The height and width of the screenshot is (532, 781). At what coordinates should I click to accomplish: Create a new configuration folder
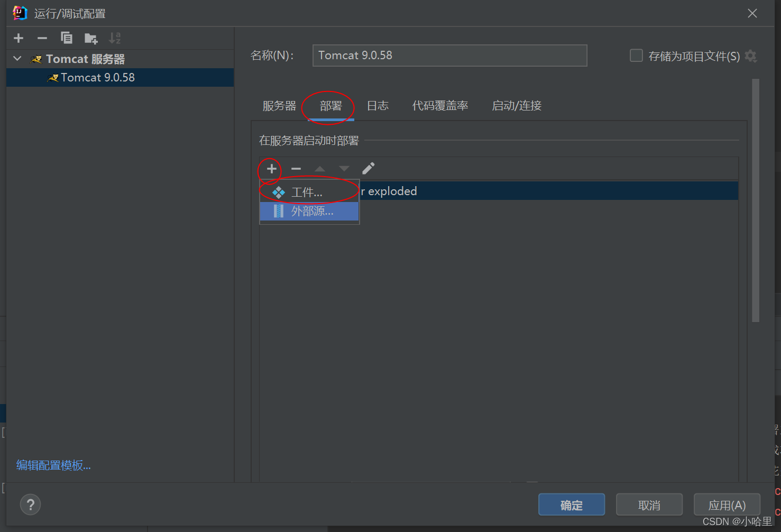click(x=91, y=38)
